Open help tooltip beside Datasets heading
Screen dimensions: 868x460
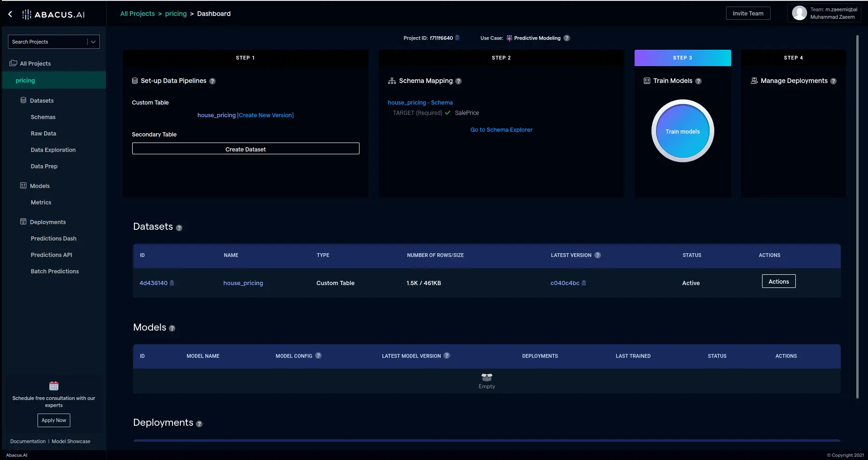point(179,228)
